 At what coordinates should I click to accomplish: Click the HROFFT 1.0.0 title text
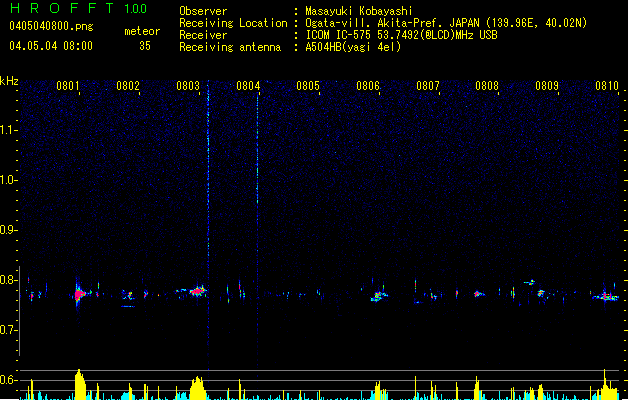79,8
